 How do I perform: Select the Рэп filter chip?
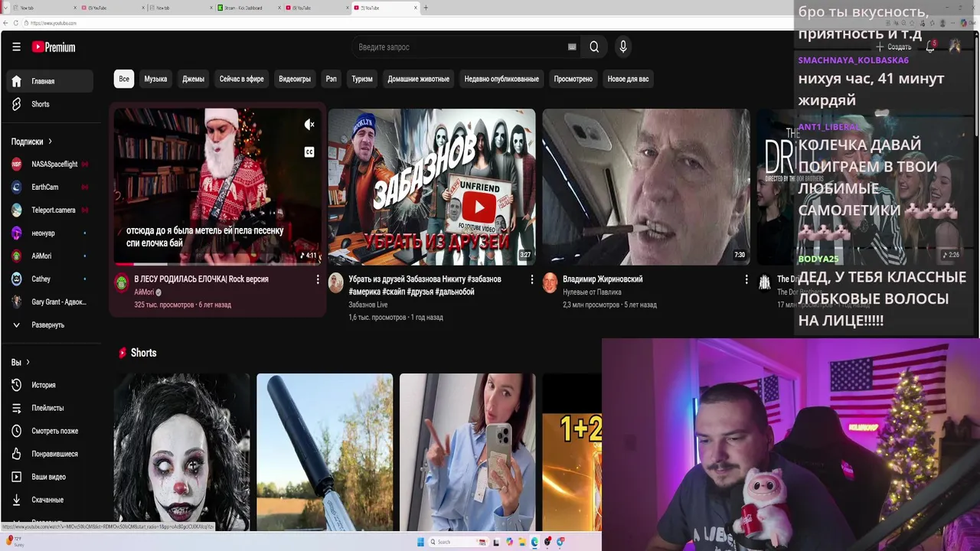point(331,79)
